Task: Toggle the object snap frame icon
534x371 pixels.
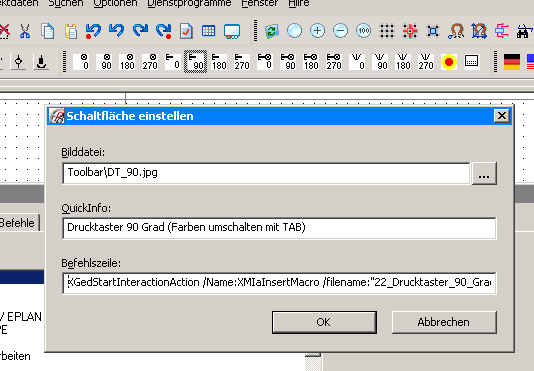Action: coord(433,31)
